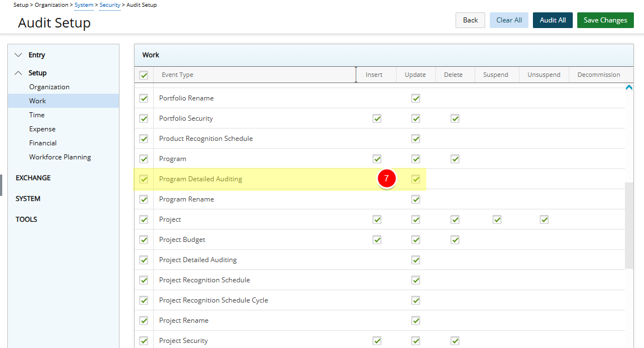The width and height of the screenshot is (644, 348).
Task: Open the Financial audit setup section
Action: point(43,143)
